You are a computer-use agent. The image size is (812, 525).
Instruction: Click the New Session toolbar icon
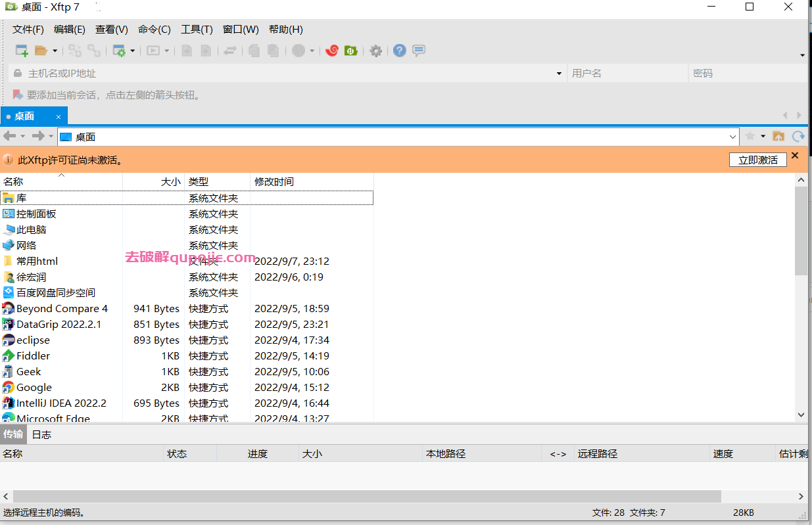22,51
